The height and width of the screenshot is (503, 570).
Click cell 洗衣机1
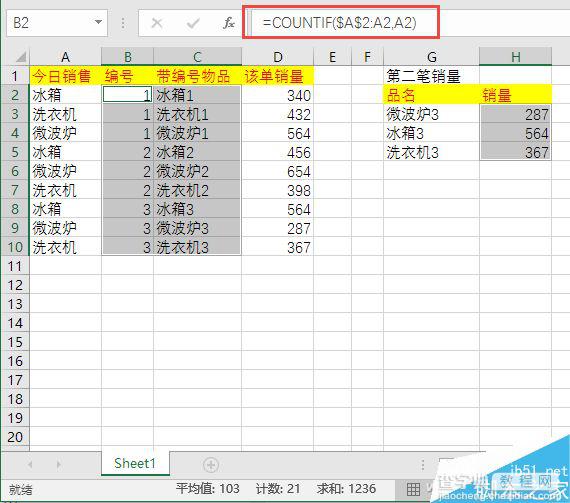tap(197, 114)
